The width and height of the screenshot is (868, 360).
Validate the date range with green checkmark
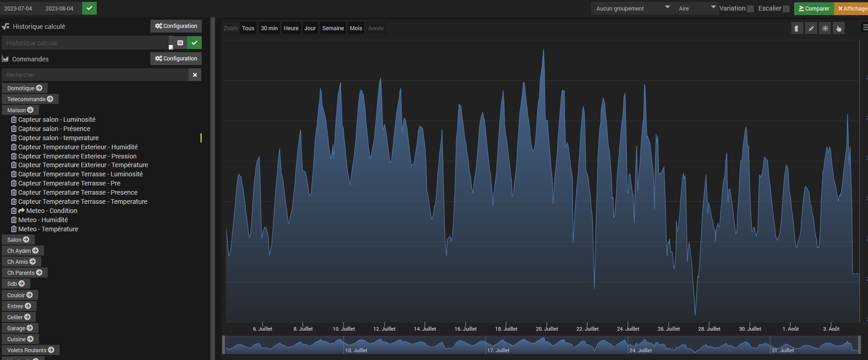click(89, 8)
